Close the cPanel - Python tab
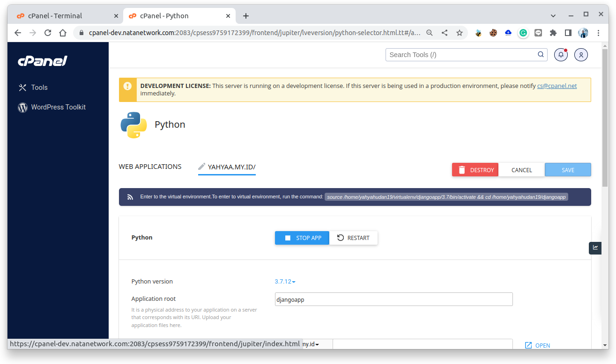 (229, 16)
